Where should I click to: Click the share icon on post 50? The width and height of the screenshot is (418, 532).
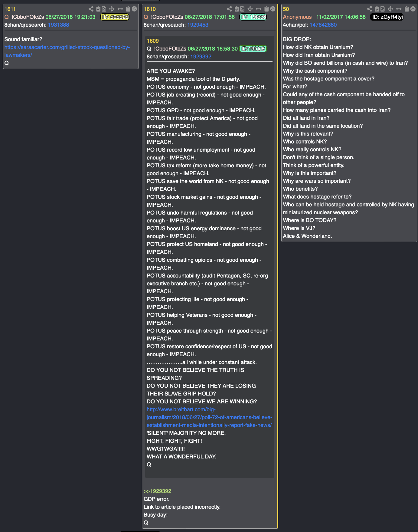pos(370,9)
